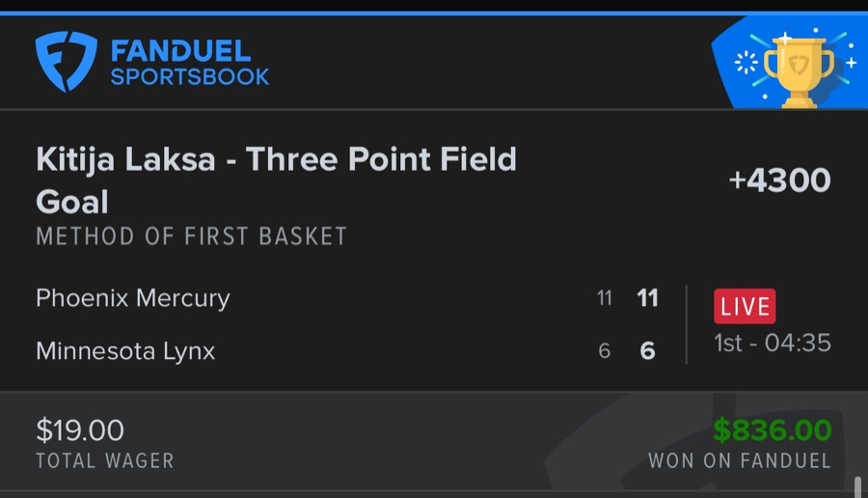This screenshot has height=498, width=868.
Task: Click the Method of First Basket label
Action: coord(191,236)
